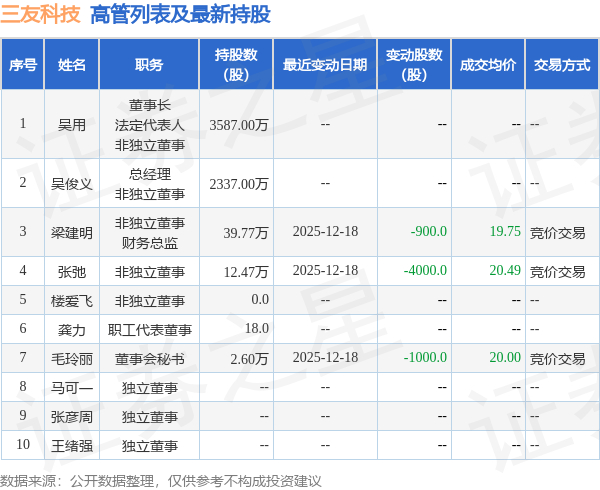
Task: Click the name 吴俊义
Action: pos(72,184)
